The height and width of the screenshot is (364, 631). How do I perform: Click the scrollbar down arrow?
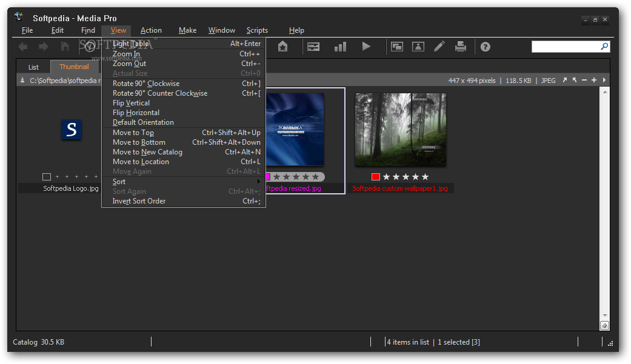pyautogui.click(x=604, y=316)
